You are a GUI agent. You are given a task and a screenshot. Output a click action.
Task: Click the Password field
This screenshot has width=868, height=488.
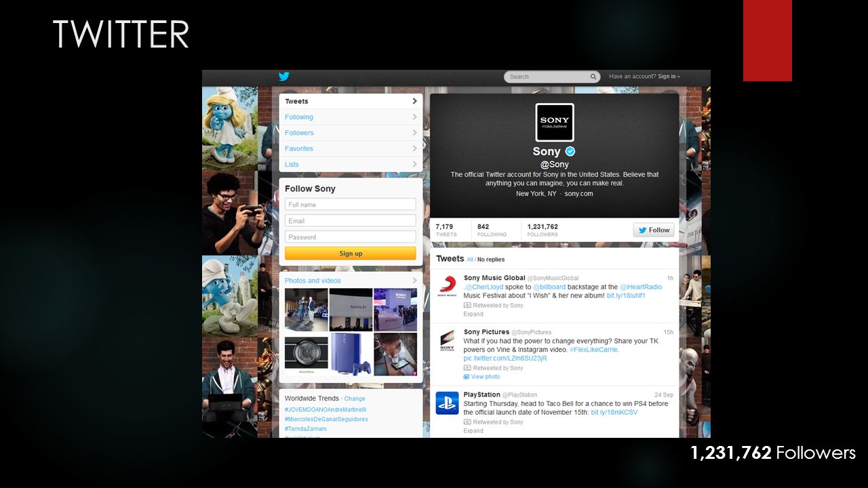pyautogui.click(x=350, y=237)
